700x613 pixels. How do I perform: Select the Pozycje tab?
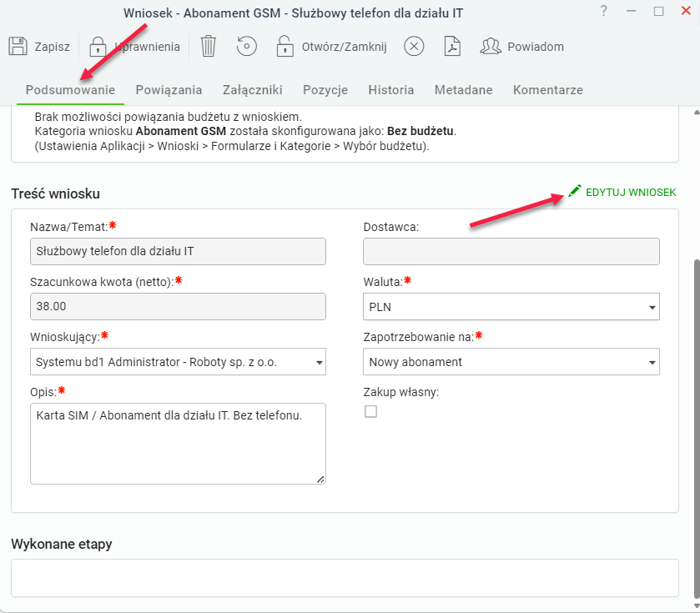(x=325, y=90)
